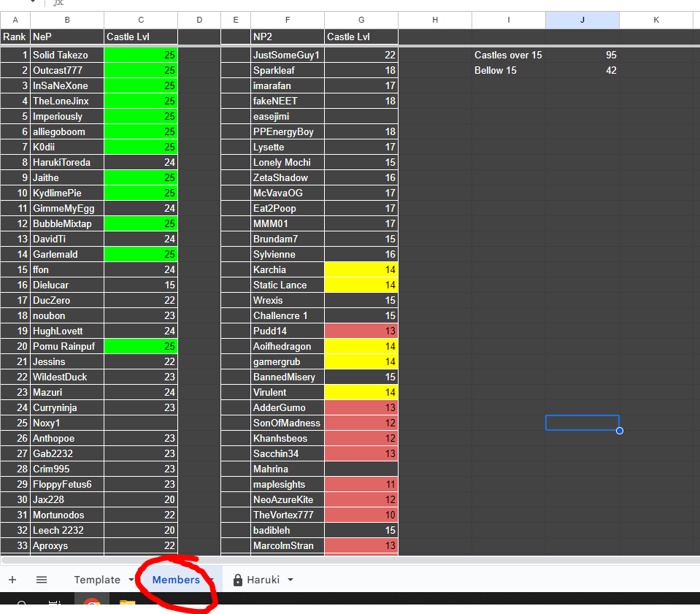The width and height of the screenshot is (700, 614).
Task: Select the 'Static Lance' cell
Action: (288, 285)
